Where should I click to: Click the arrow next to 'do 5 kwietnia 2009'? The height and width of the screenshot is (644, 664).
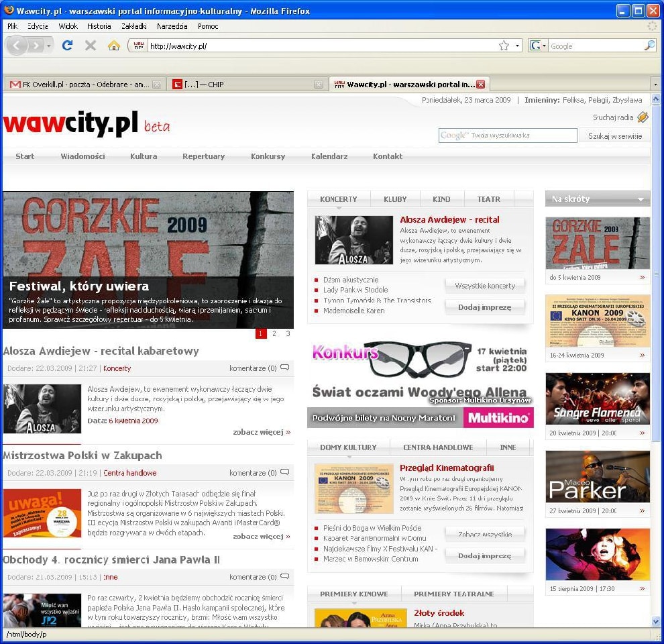click(643, 278)
